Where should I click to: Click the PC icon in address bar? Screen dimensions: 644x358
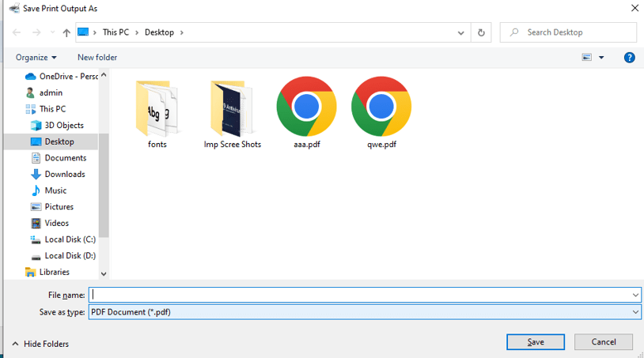[83, 32]
